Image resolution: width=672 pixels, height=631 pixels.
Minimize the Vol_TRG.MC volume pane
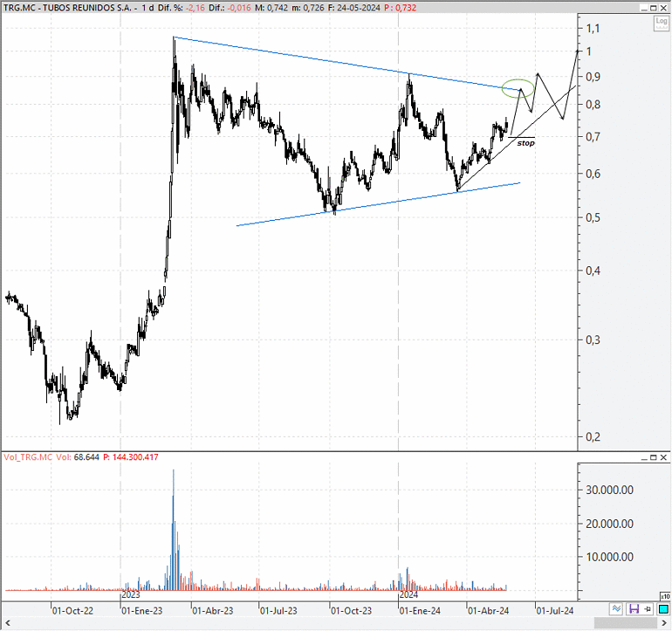pos(644,457)
